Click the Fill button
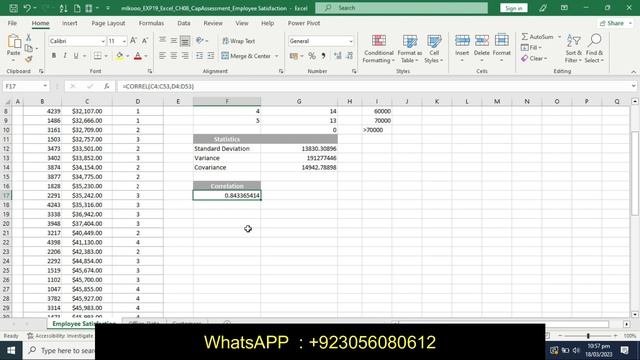The image size is (640, 360). coord(531,48)
